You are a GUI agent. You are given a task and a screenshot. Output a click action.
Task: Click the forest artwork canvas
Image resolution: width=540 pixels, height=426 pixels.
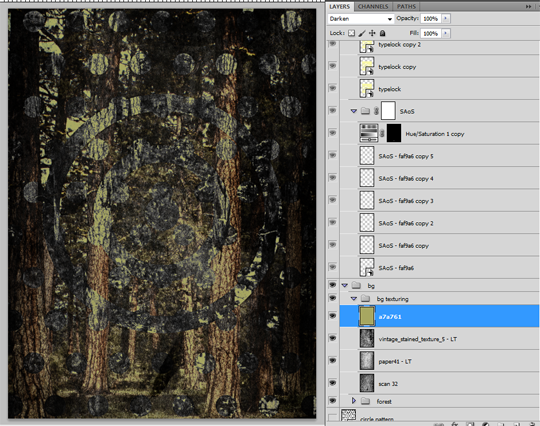coord(162,214)
